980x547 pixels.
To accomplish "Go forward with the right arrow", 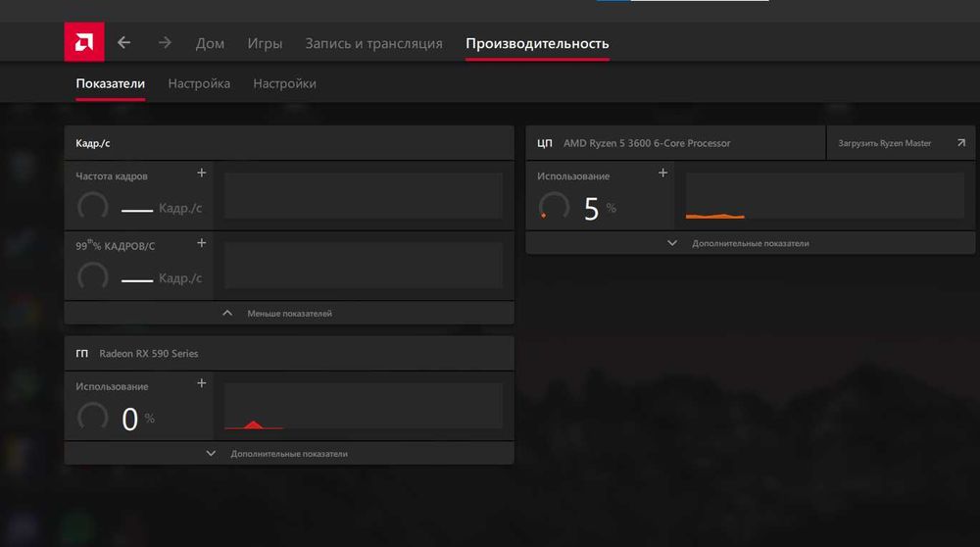I will click(165, 42).
